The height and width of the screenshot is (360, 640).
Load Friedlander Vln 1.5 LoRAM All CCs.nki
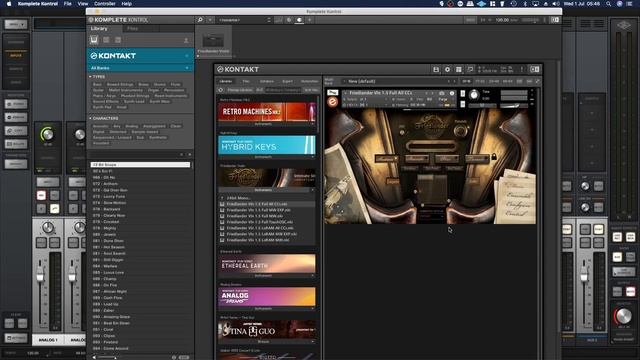click(260, 228)
